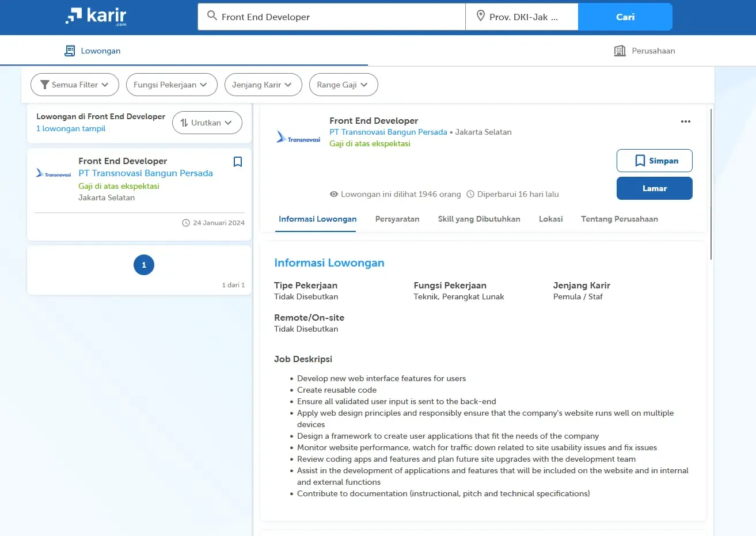Select the search magnifier icon
756x536 pixels.
[x=212, y=16]
